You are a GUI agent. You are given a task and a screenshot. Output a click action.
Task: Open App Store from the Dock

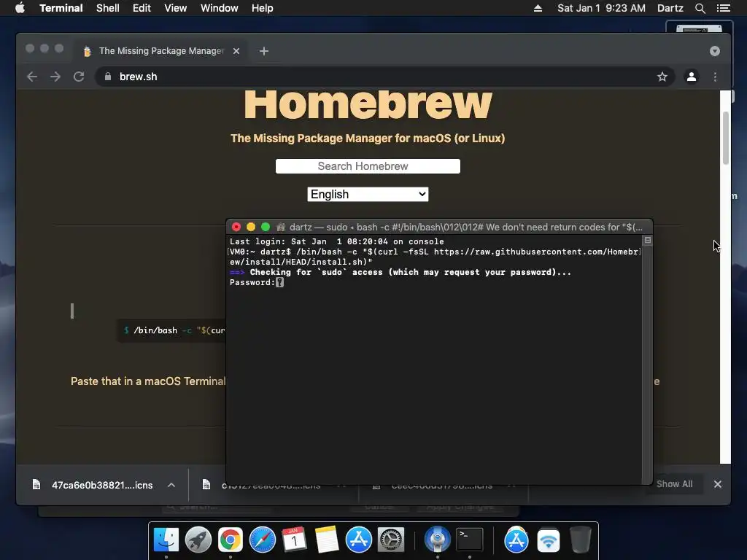pyautogui.click(x=358, y=540)
